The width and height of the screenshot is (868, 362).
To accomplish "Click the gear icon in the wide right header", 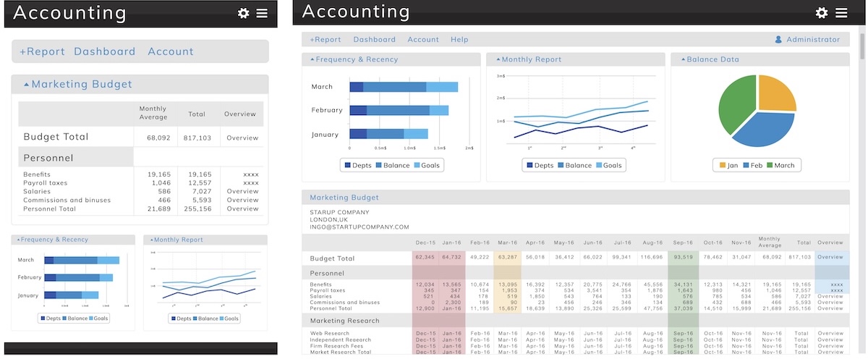I will [x=822, y=13].
